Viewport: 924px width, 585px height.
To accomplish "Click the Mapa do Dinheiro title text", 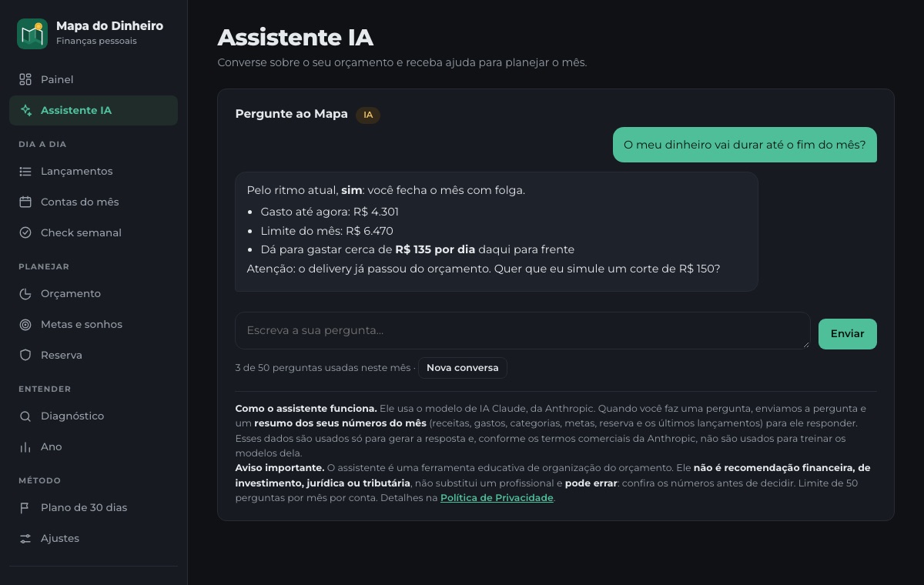I will [109, 25].
